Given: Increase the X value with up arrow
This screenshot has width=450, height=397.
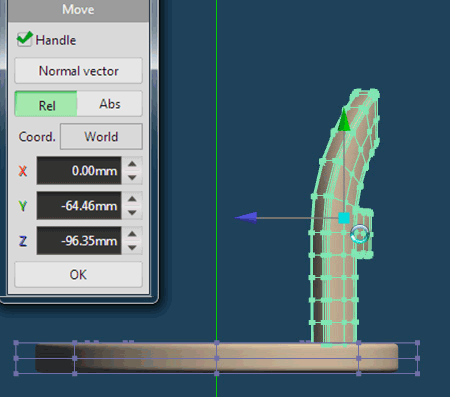Looking at the screenshot, I should 132,164.
